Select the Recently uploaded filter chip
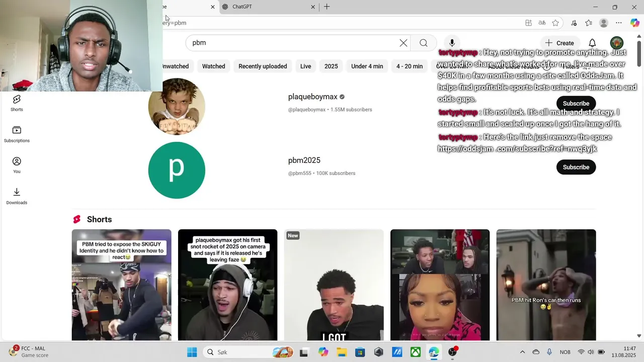 click(x=263, y=66)
